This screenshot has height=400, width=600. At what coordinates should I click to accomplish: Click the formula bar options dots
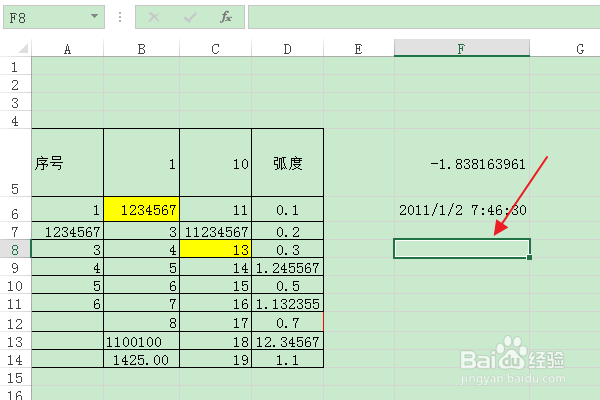coord(120,17)
